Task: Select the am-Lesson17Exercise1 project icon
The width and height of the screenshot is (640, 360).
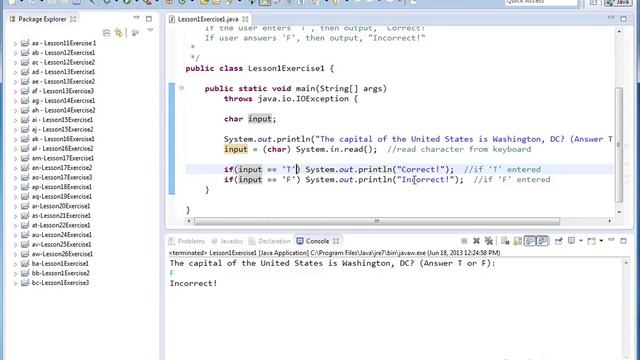Action: tap(25, 158)
